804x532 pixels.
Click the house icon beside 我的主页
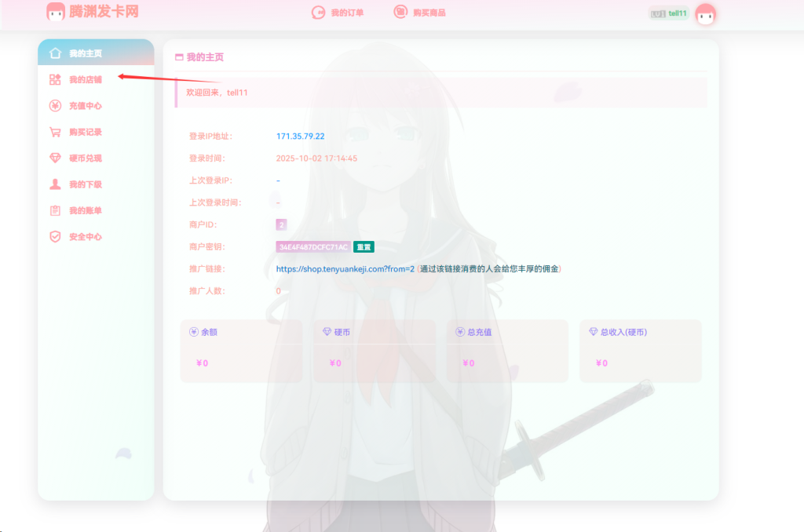point(55,53)
